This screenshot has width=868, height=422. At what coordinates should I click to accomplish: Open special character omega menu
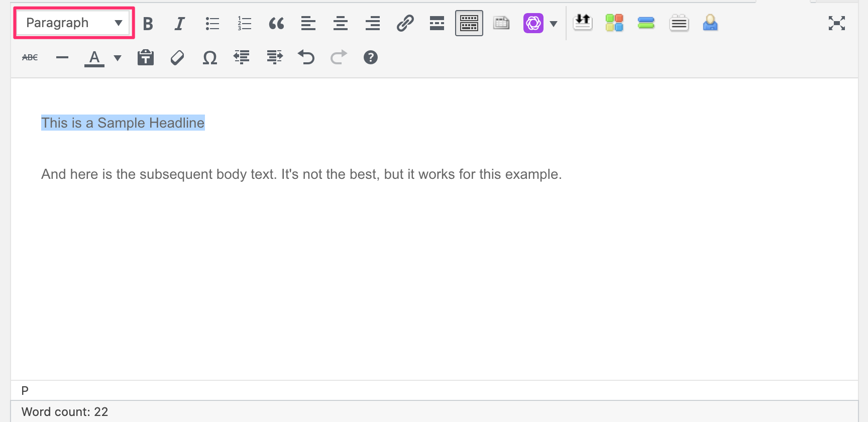point(210,58)
